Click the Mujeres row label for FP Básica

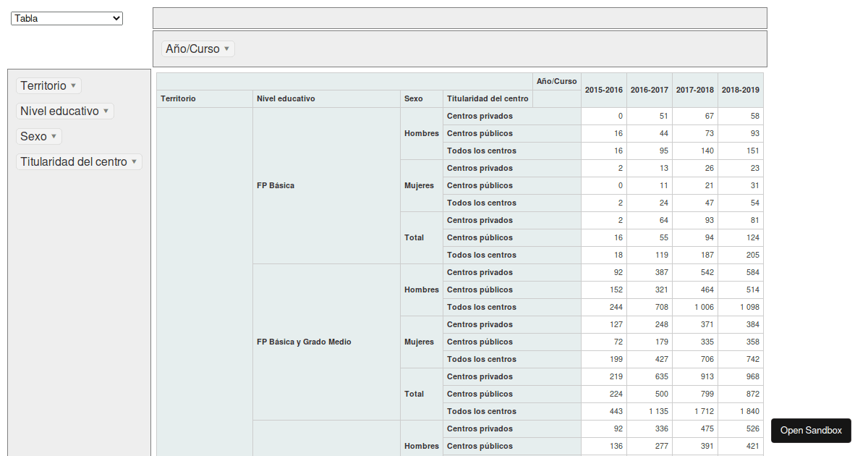(x=421, y=185)
